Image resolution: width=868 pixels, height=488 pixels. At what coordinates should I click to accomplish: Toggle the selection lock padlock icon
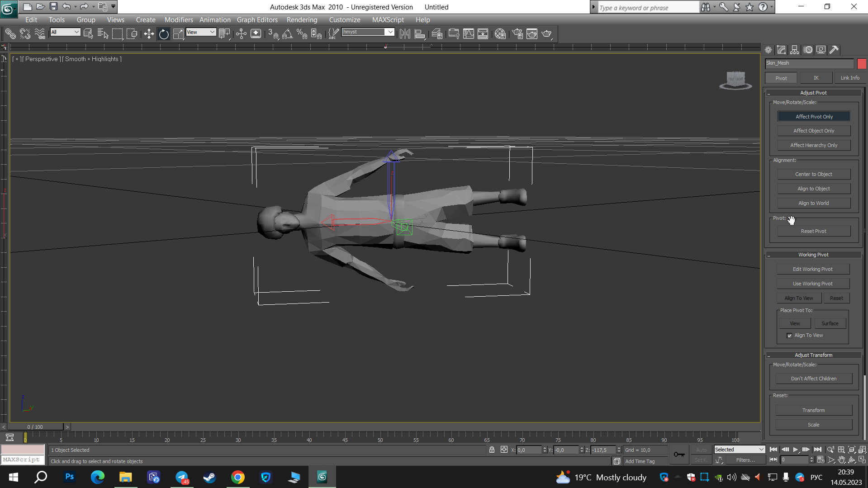pyautogui.click(x=492, y=450)
